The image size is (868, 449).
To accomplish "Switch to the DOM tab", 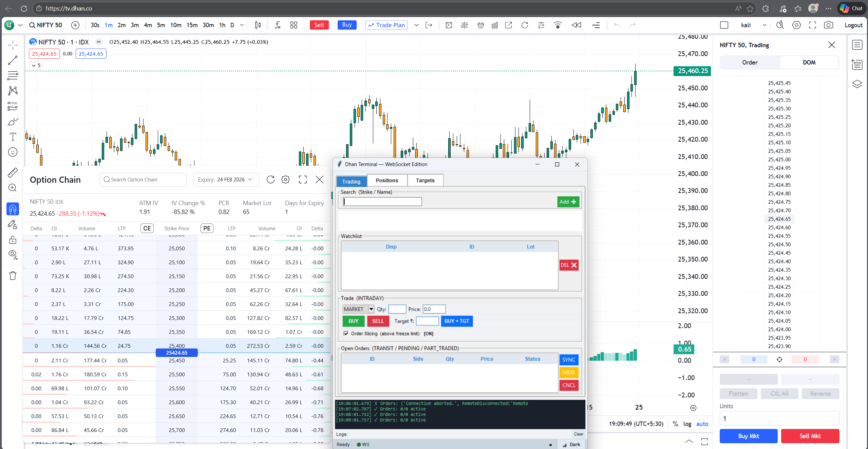I will [809, 62].
